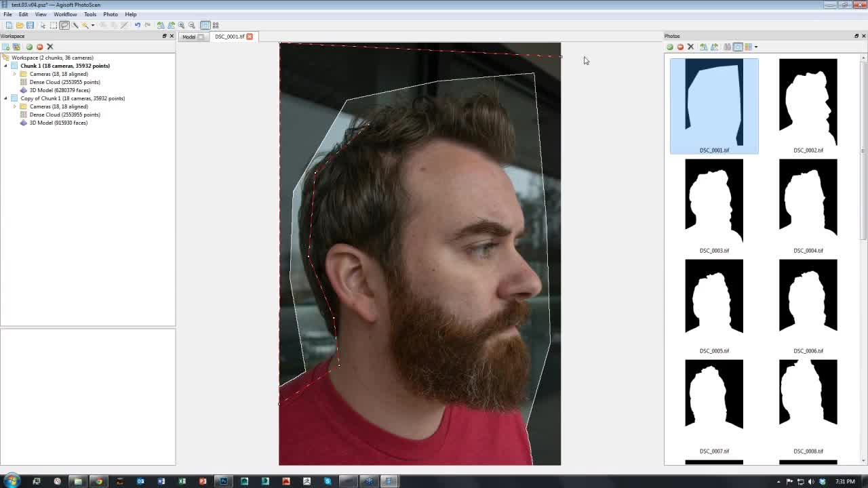Open the Tools menu
The height and width of the screenshot is (488, 868).
[90, 14]
